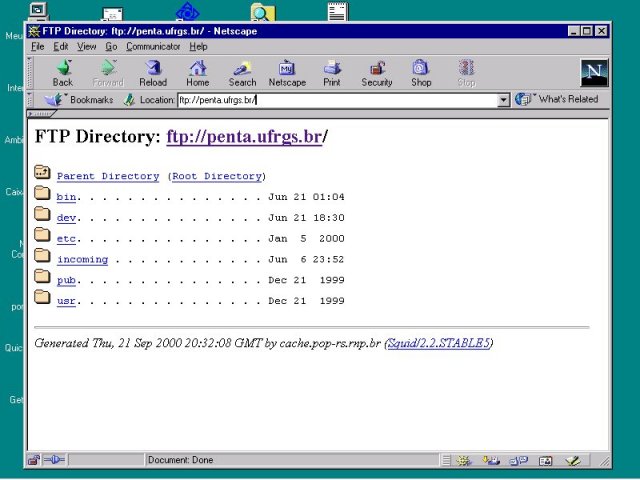
Task: Click the Stop loading button
Action: pyautogui.click(x=466, y=73)
